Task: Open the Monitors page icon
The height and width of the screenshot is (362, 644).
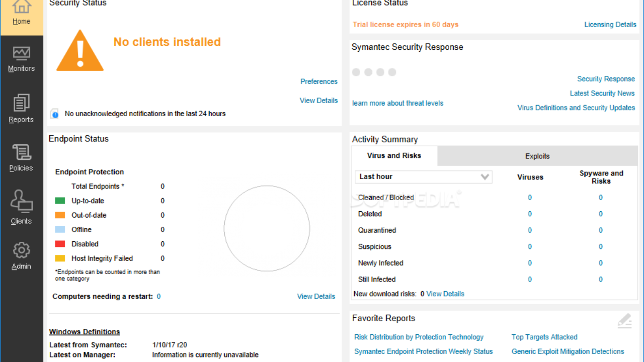Action: coord(22,53)
